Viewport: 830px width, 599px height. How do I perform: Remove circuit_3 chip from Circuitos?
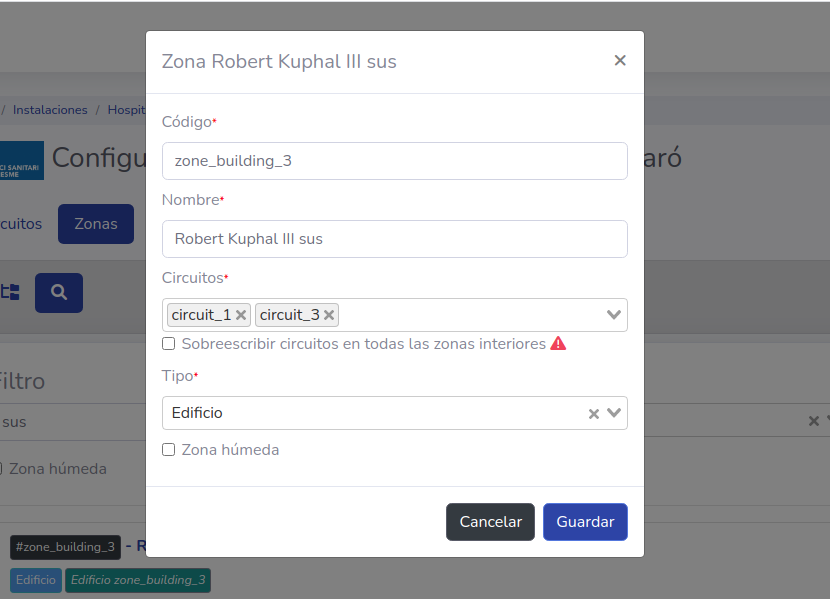pos(329,314)
